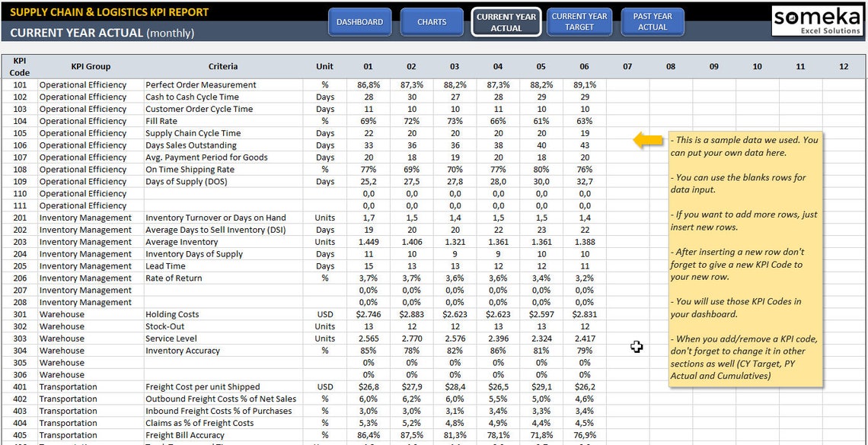Navigate to the CHARTS page
Image resolution: width=868 pixels, height=445 pixels.
tap(432, 22)
